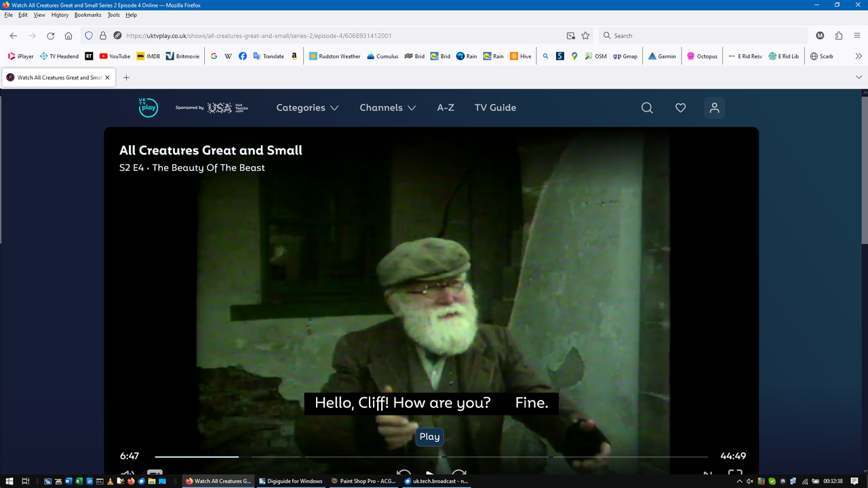Open Firefox hamburger application menu
868x488 pixels.
[857, 36]
